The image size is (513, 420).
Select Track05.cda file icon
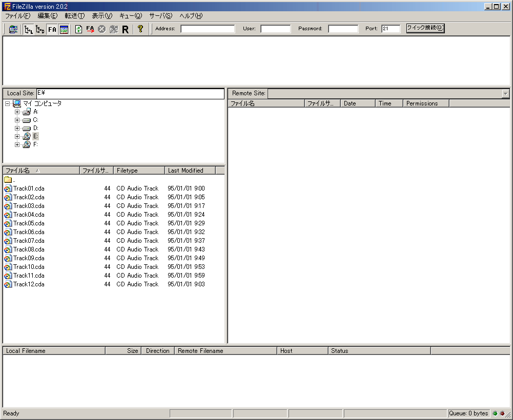click(x=8, y=223)
